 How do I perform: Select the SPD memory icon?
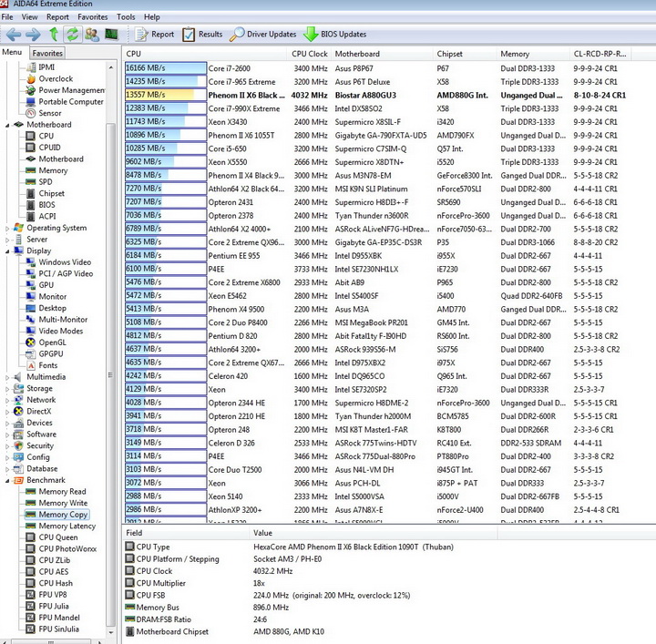point(31,182)
